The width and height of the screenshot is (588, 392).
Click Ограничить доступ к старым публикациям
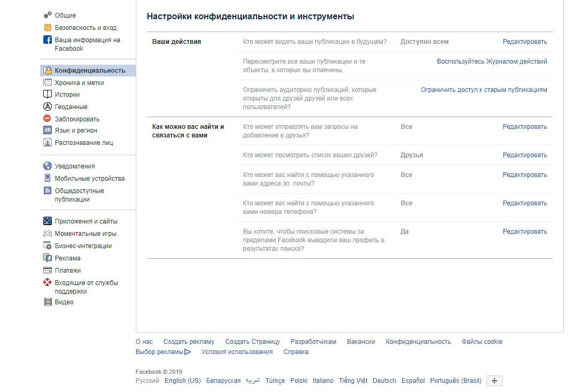pos(484,90)
